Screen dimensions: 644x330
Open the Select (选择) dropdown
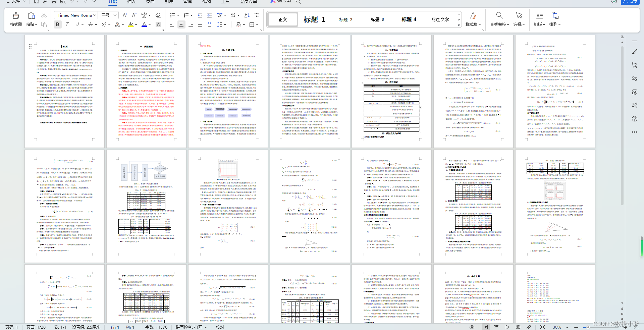(x=519, y=24)
